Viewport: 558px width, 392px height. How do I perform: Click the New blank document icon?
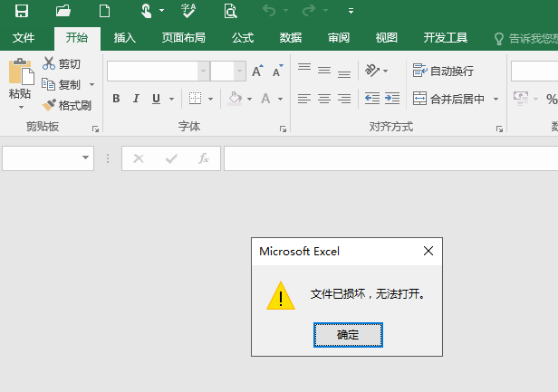point(104,11)
